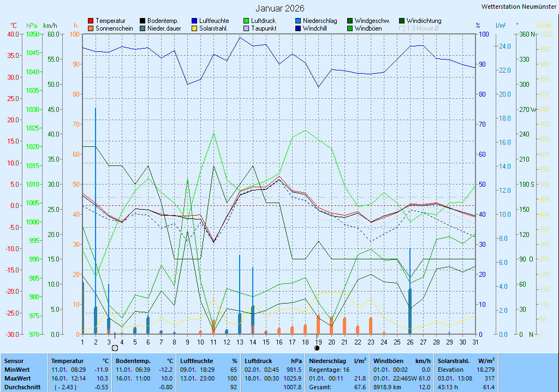The width and height of the screenshot is (559, 392).
Task: Click the Windböen legend label
Action: pyautogui.click(x=368, y=28)
